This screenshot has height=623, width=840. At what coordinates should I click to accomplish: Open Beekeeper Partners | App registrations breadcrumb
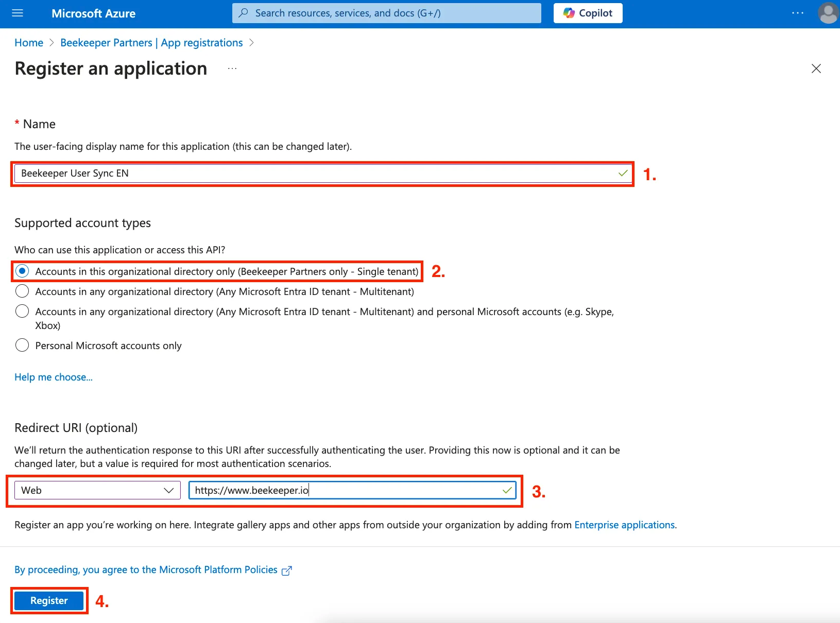click(151, 43)
